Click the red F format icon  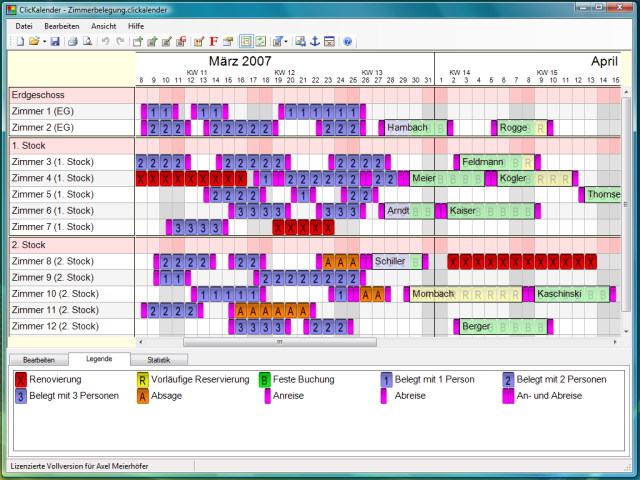(213, 42)
